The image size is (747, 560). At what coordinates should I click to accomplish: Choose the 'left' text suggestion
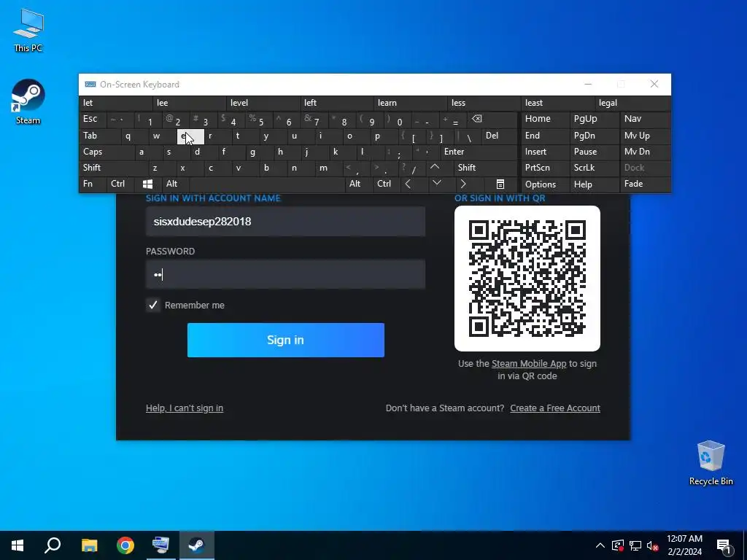(337, 103)
